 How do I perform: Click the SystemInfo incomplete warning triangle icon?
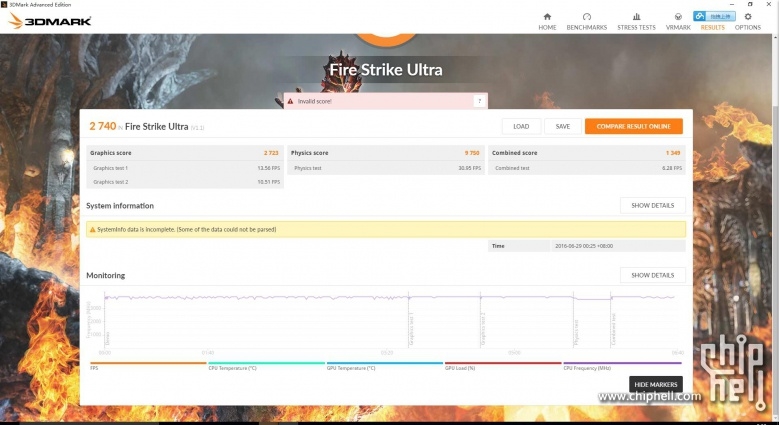[x=92, y=230]
